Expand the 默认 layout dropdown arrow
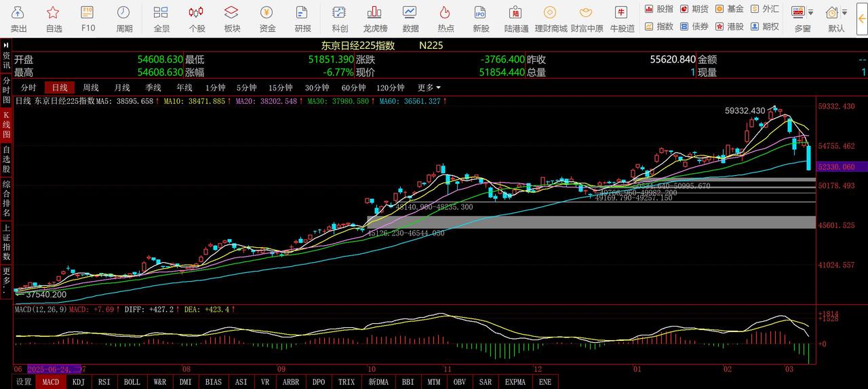 [x=845, y=13]
